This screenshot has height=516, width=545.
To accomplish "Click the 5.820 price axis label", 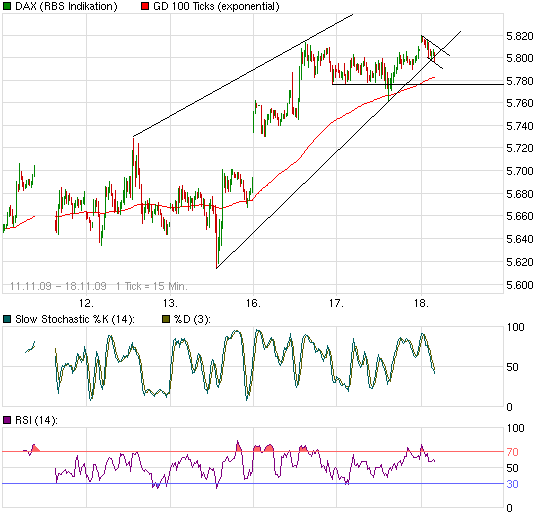I will click(x=520, y=36).
